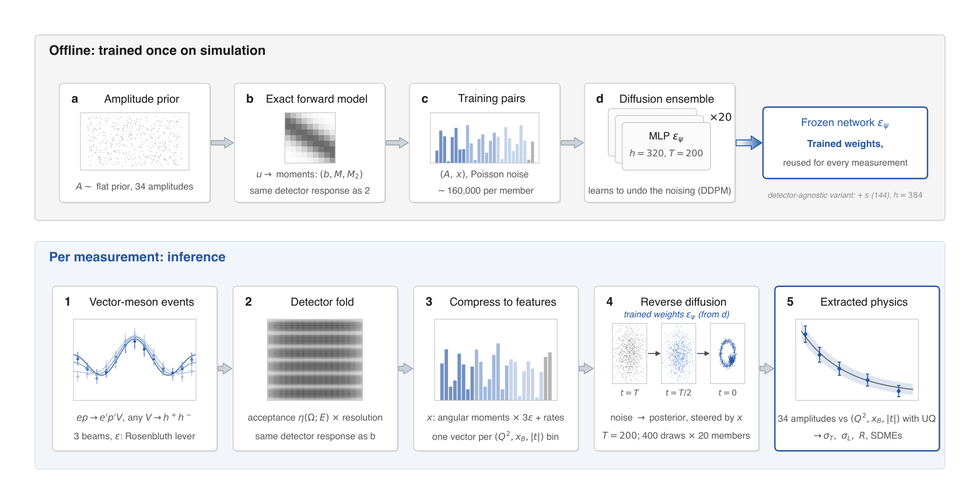
Task: Click the 'σT, σL, R, SDMEs' output line
Action: [858, 436]
